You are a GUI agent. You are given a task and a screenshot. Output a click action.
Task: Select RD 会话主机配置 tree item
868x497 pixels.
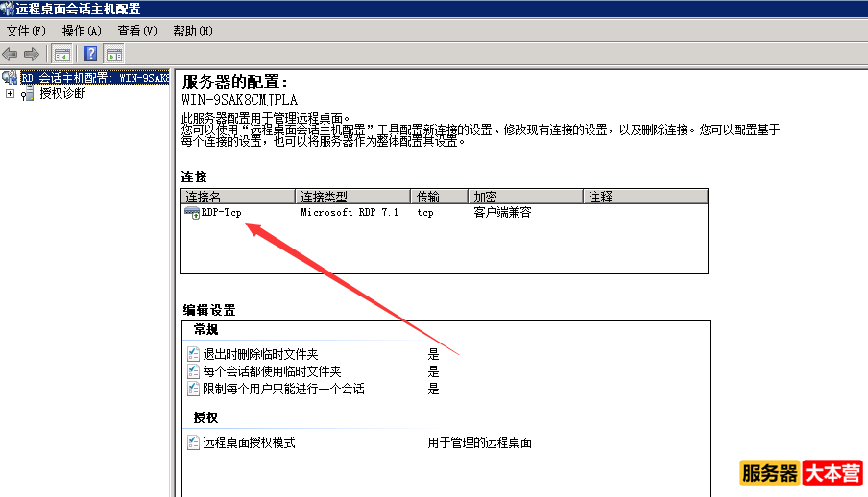(x=95, y=78)
